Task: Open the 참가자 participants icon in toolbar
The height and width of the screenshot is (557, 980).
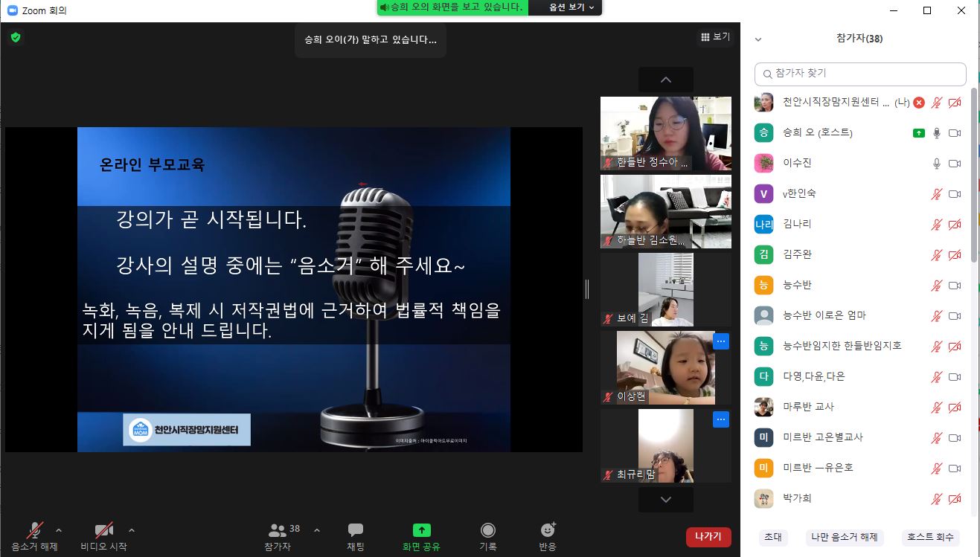Action: click(278, 530)
